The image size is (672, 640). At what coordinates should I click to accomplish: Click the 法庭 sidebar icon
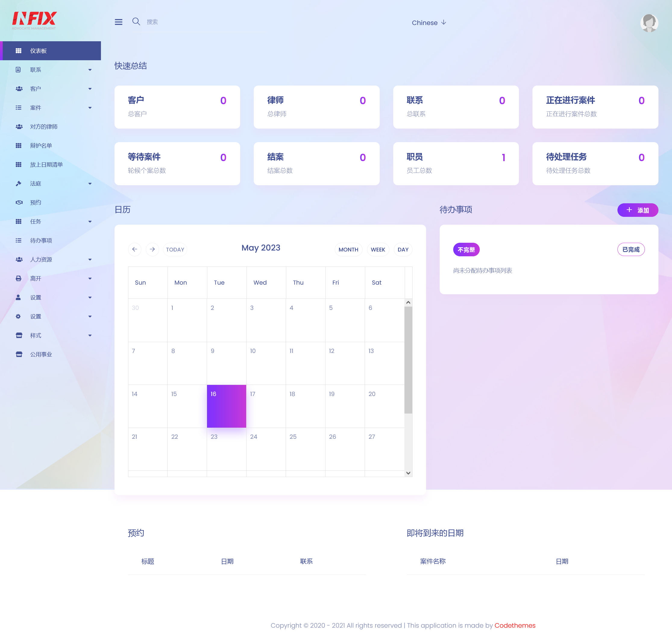[18, 183]
